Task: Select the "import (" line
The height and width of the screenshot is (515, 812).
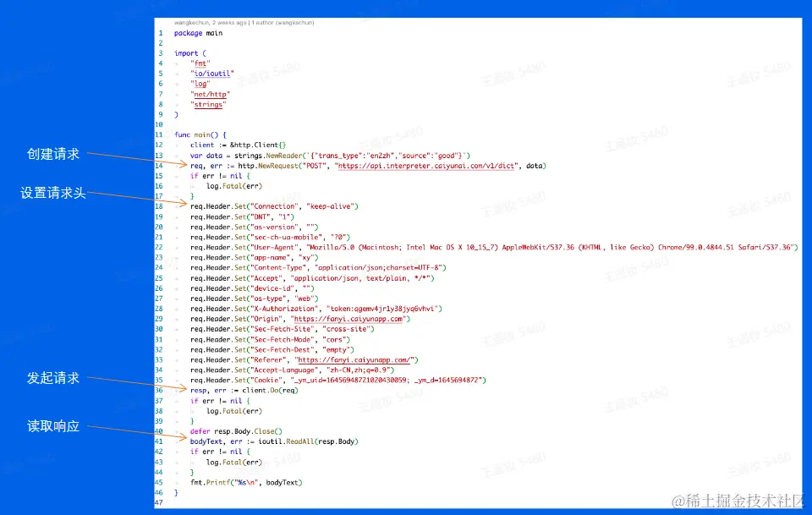Action: click(190, 53)
